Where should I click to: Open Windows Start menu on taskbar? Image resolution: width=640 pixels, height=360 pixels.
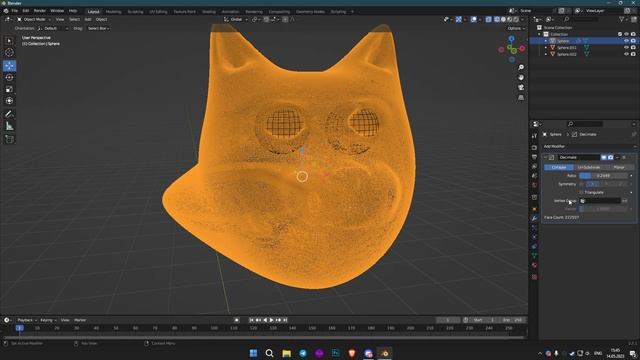click(x=253, y=353)
